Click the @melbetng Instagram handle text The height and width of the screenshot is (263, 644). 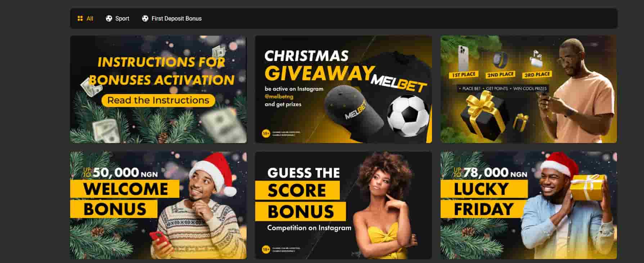pos(279,97)
